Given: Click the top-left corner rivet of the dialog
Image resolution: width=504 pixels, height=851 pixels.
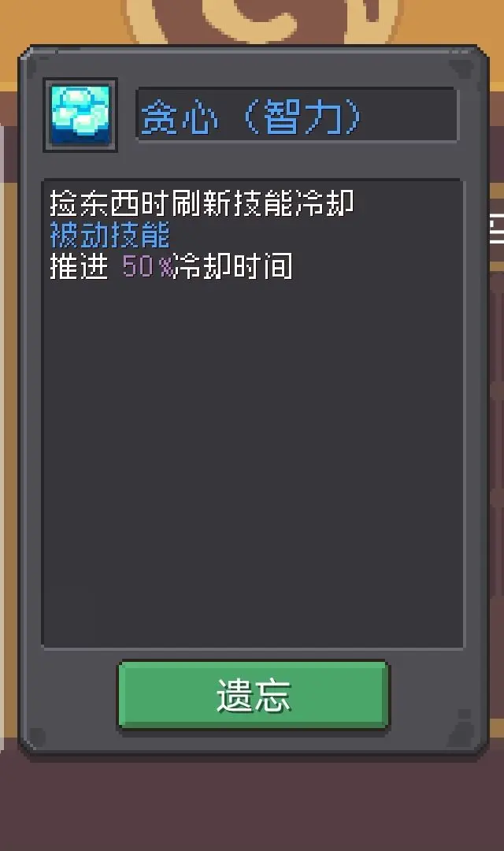Looking at the screenshot, I should (x=31, y=66).
